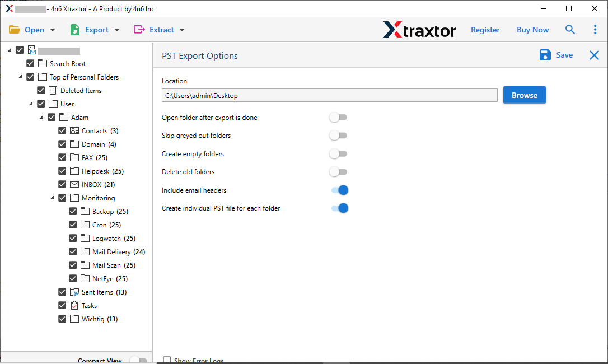Click the Sent Items folder icon
The image size is (608, 364).
[74, 292]
